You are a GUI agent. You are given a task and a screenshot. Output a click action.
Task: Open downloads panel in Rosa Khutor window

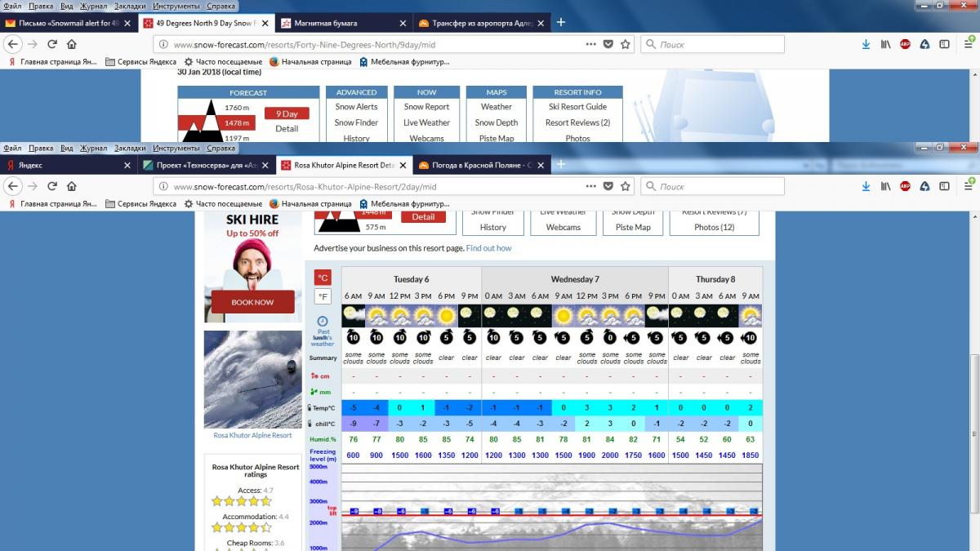click(x=866, y=186)
